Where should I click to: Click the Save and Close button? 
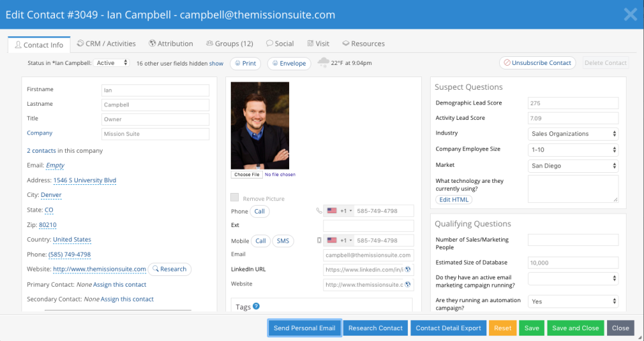574,328
